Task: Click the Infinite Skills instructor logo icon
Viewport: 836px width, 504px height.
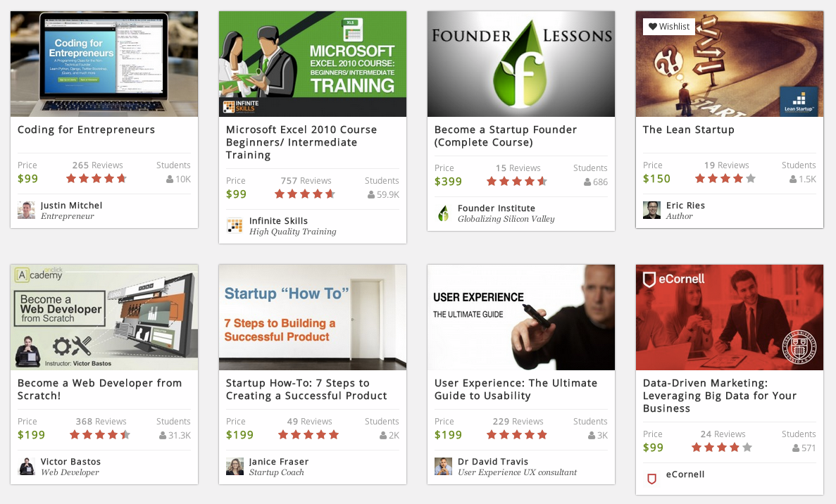Action: click(235, 226)
